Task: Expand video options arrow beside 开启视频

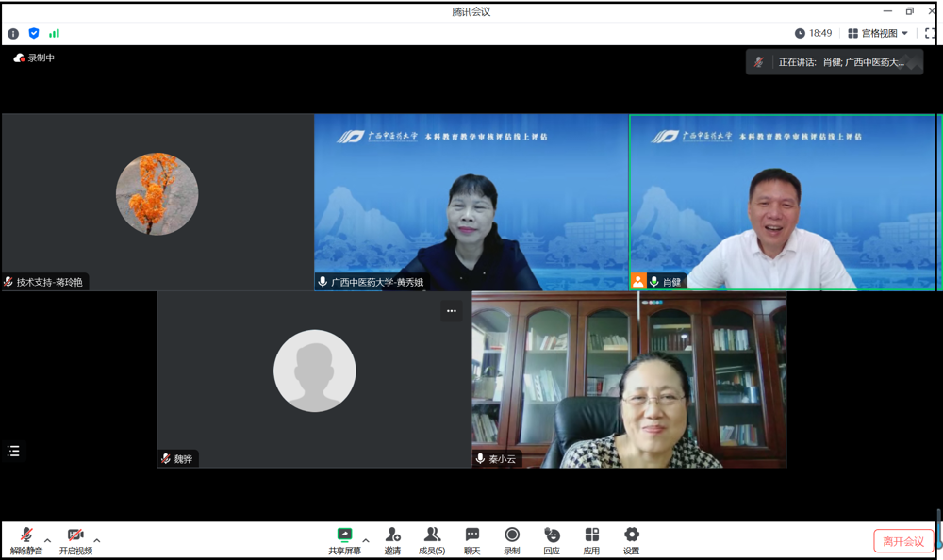Action: (97, 540)
